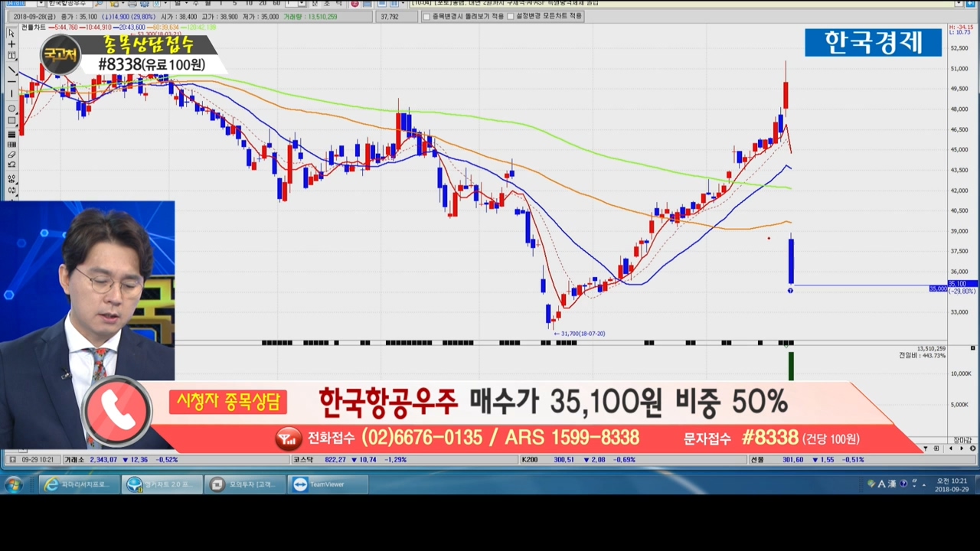Open the period count dropdown after 60
Viewport: 980px width, 551px height.
(x=302, y=4)
